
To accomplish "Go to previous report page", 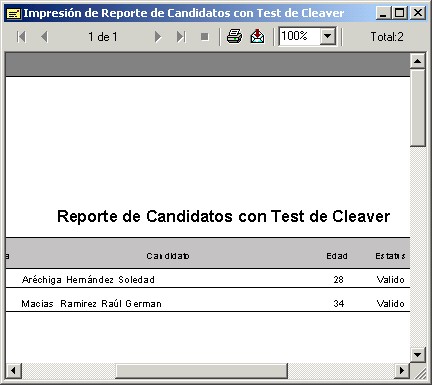I will [44, 37].
